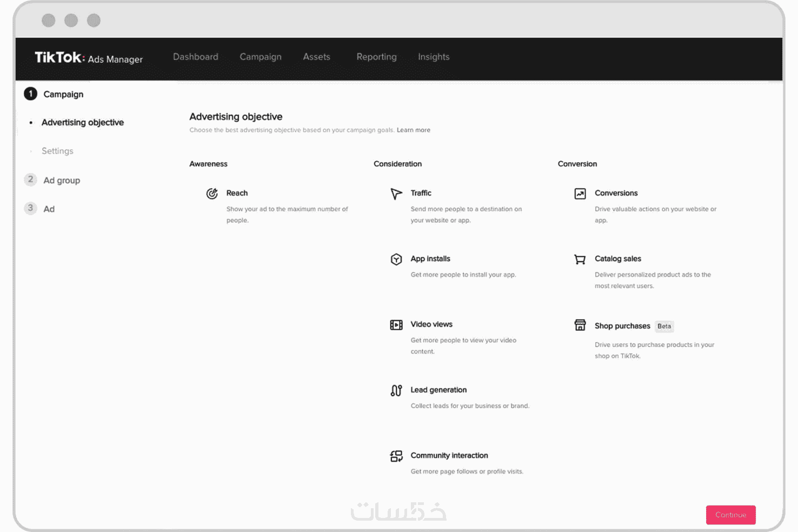Click the Conversion column heading
This screenshot has width=798, height=532.
pyautogui.click(x=577, y=164)
